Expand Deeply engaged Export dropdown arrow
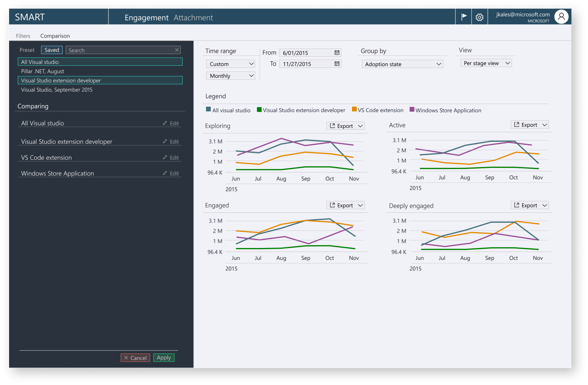This screenshot has width=588, height=385. [x=545, y=205]
